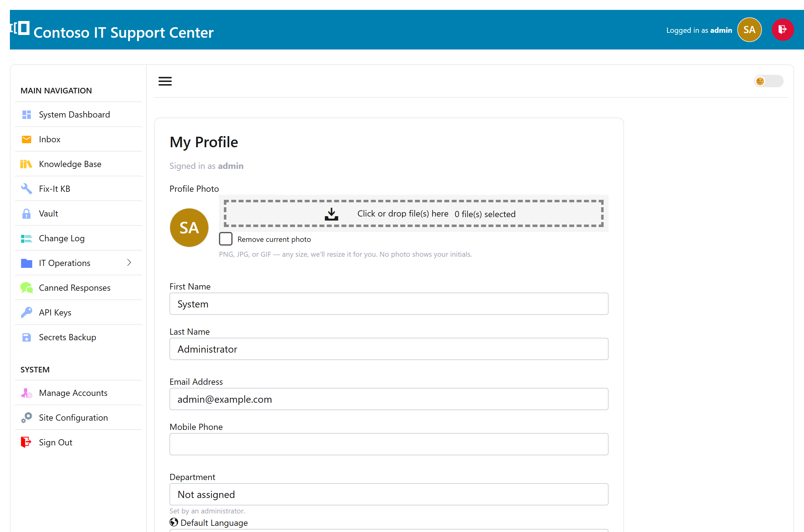Click the SA avatar in the header
Screen dimensions: 804x532
tap(749, 30)
